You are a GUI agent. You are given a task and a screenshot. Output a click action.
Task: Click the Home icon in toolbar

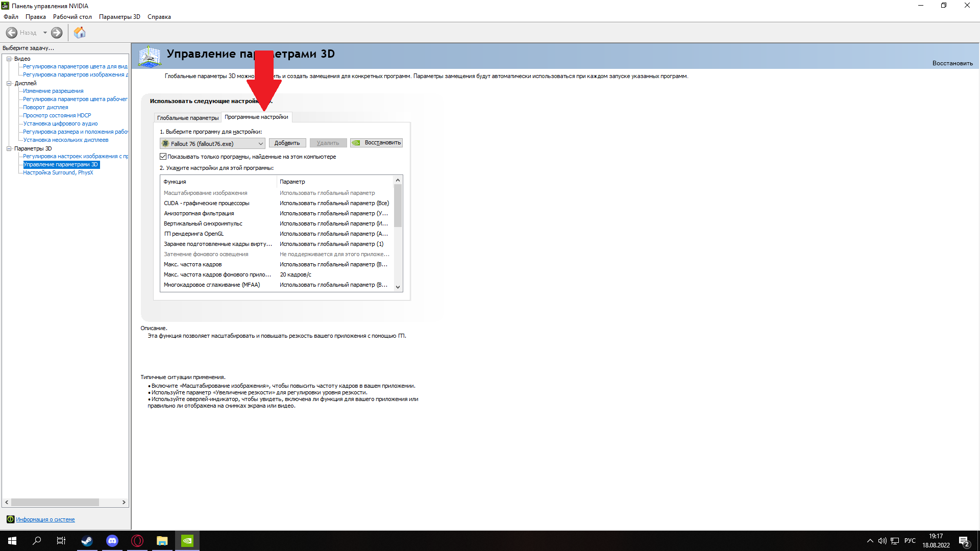80,33
